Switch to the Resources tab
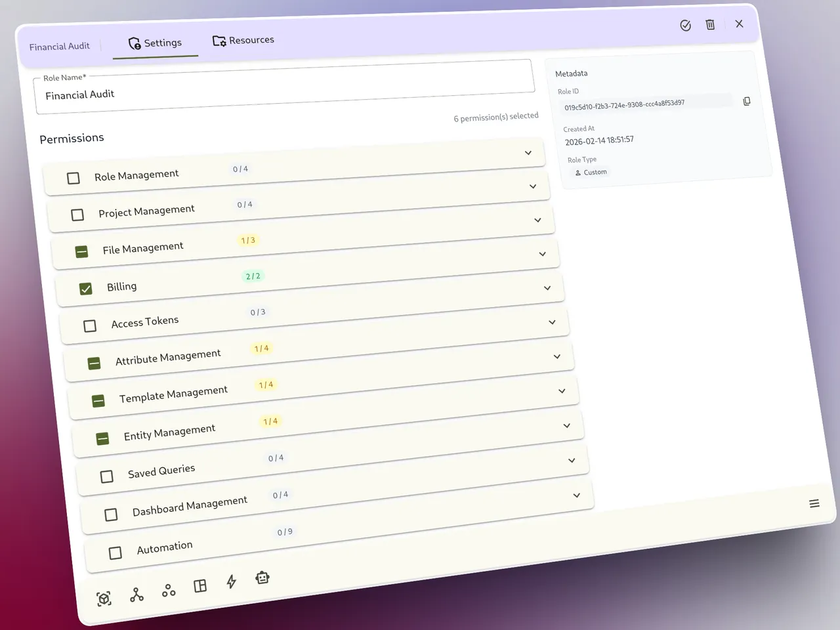 click(x=243, y=40)
